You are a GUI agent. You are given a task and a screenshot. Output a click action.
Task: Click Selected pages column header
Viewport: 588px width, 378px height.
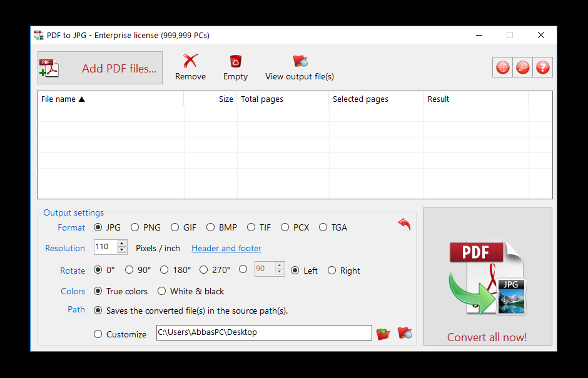(x=376, y=99)
